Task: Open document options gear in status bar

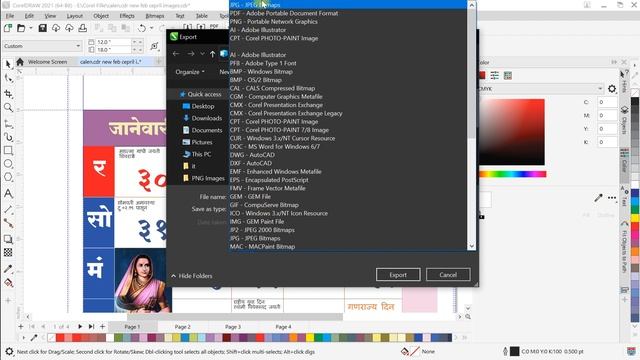Action: (x=9, y=351)
